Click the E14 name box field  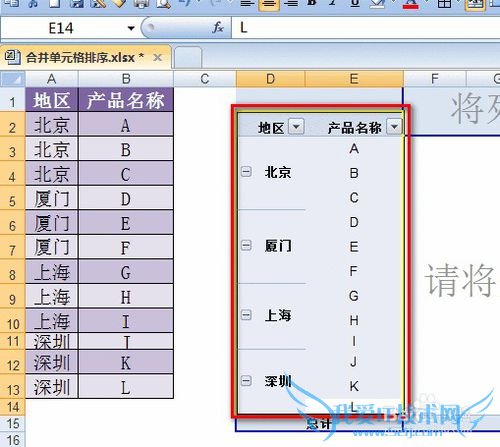[x=61, y=28]
